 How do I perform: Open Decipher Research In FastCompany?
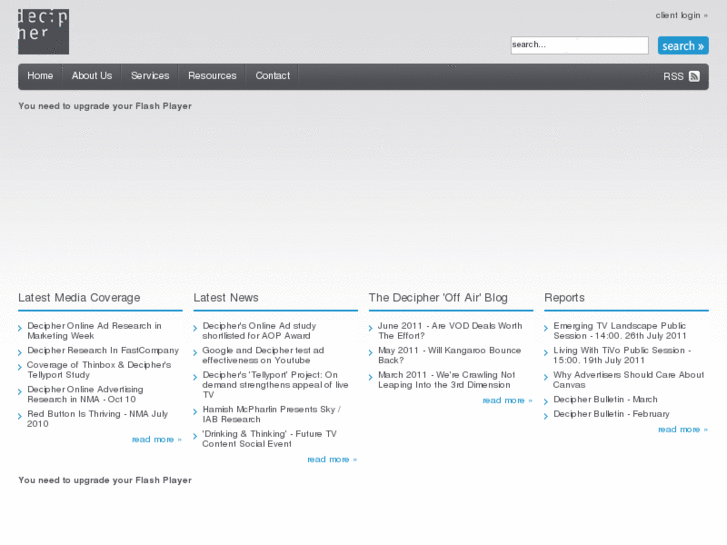click(x=103, y=350)
